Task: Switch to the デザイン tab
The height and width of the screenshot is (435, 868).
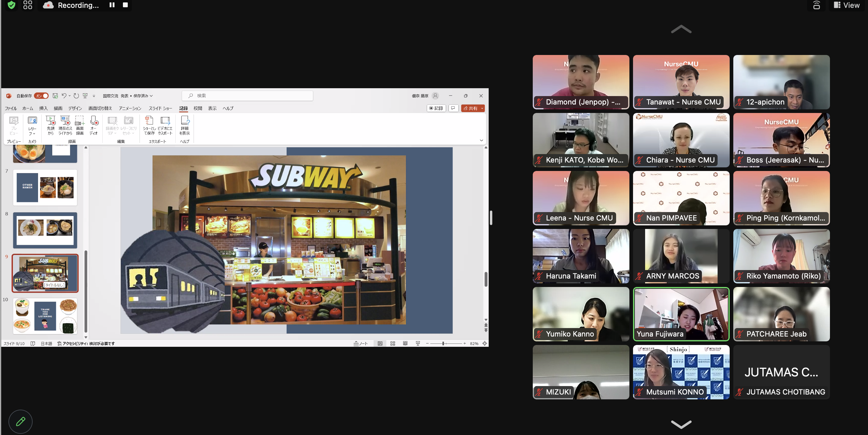Action: pyautogui.click(x=75, y=108)
